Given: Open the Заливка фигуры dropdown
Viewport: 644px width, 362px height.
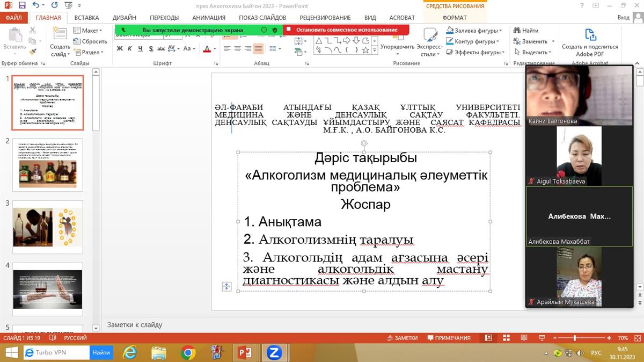Looking at the screenshot, I should pyautogui.click(x=474, y=31).
